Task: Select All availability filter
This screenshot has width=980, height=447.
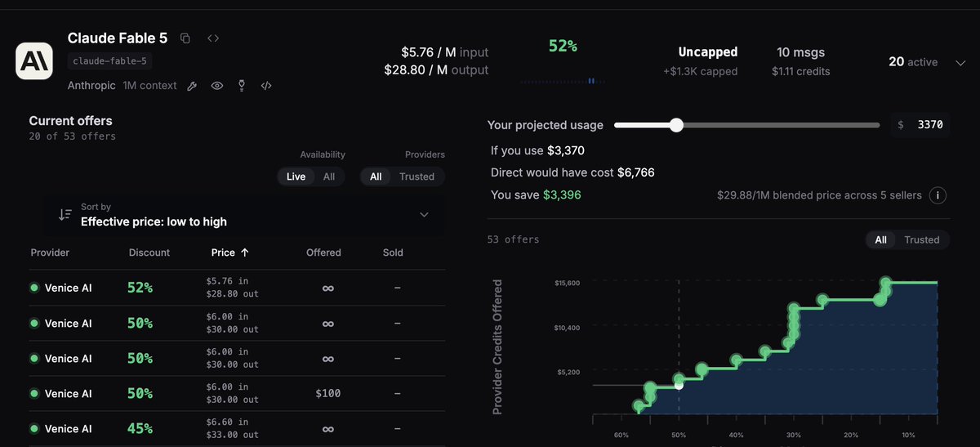Action: 329,177
